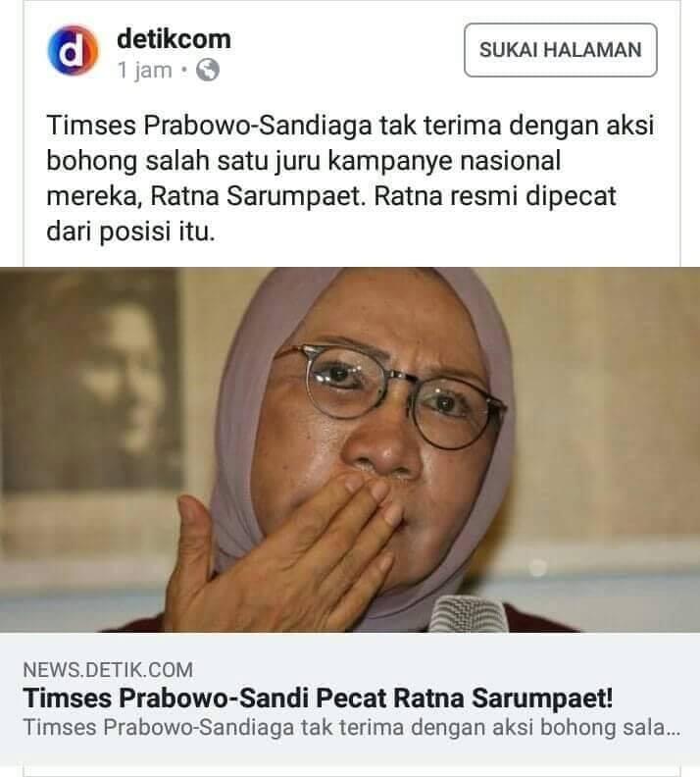This screenshot has height=777, width=700.
Task: Open headline 'Timses Prabowo-Sandi Pecat Ratna Sarumpaet!'
Action: click(318, 699)
